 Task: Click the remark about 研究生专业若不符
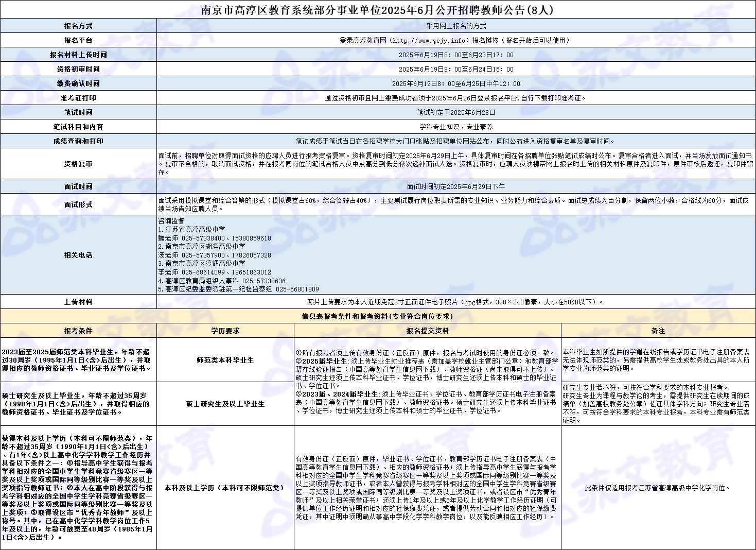tap(658, 404)
